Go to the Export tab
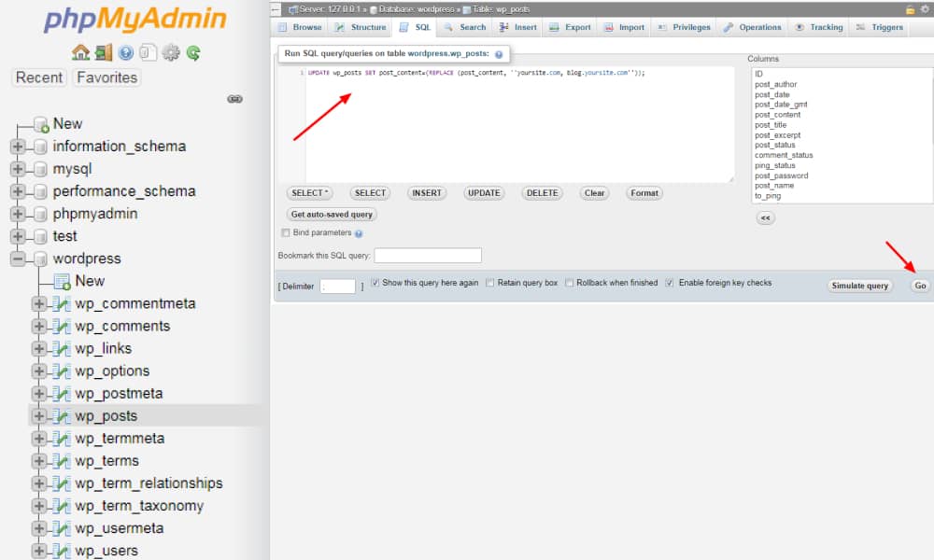Image resolution: width=934 pixels, height=560 pixels. (570, 27)
